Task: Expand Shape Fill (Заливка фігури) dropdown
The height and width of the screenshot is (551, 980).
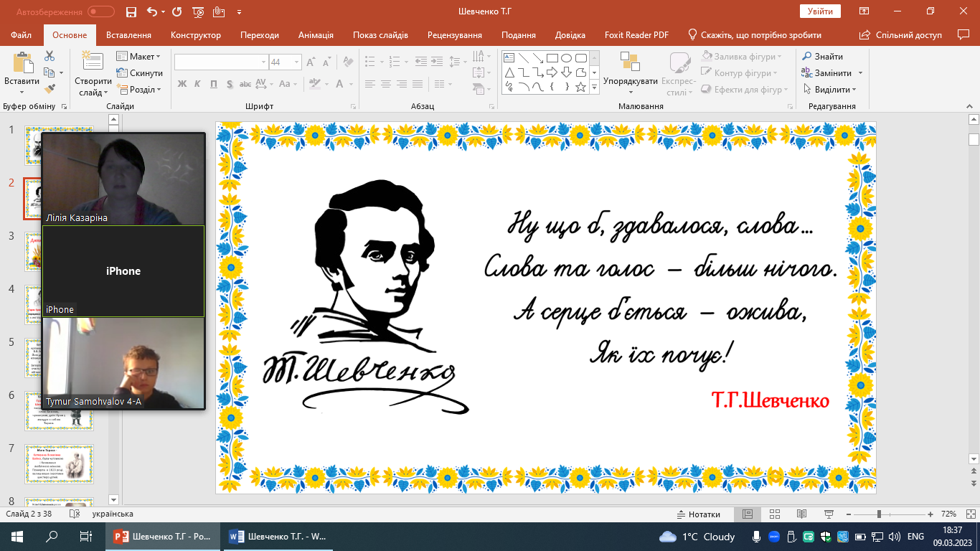Action: click(x=778, y=57)
